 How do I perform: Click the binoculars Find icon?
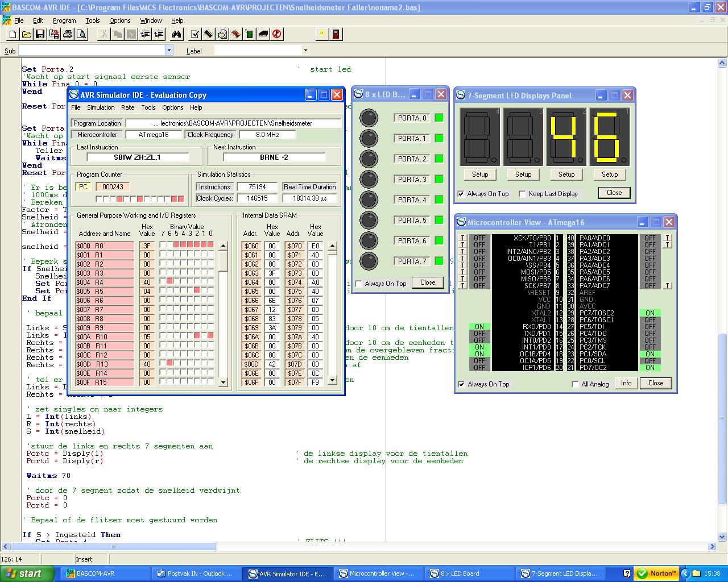point(176,35)
